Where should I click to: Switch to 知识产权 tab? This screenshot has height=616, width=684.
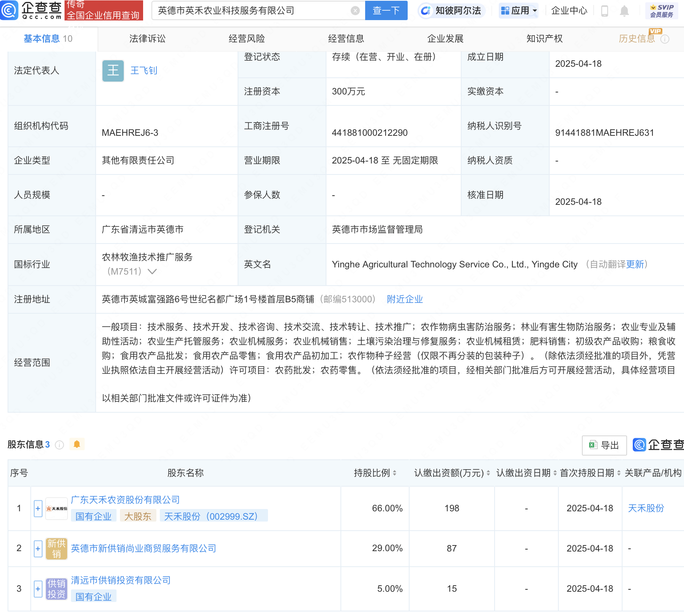pyautogui.click(x=544, y=39)
